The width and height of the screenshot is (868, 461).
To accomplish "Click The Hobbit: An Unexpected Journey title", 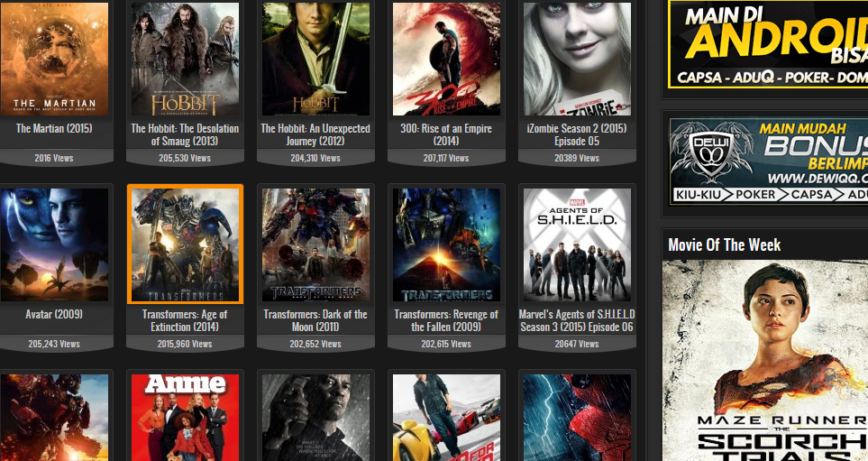I will tap(315, 134).
